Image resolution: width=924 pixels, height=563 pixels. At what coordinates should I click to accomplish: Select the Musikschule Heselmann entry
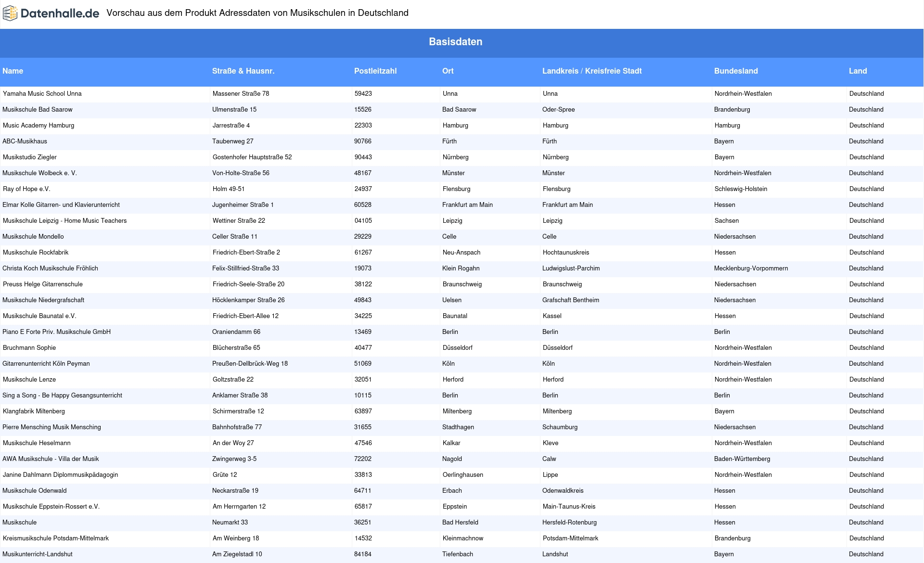[x=37, y=443]
